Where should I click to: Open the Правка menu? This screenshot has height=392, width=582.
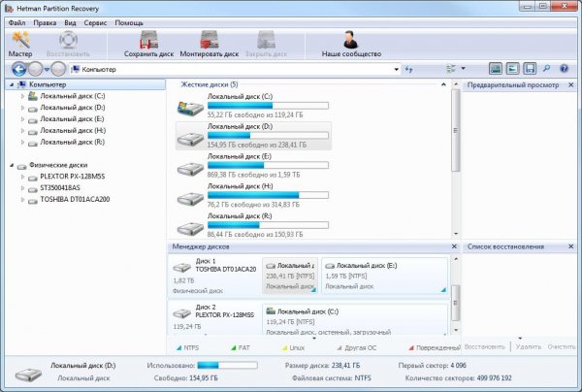(x=45, y=23)
